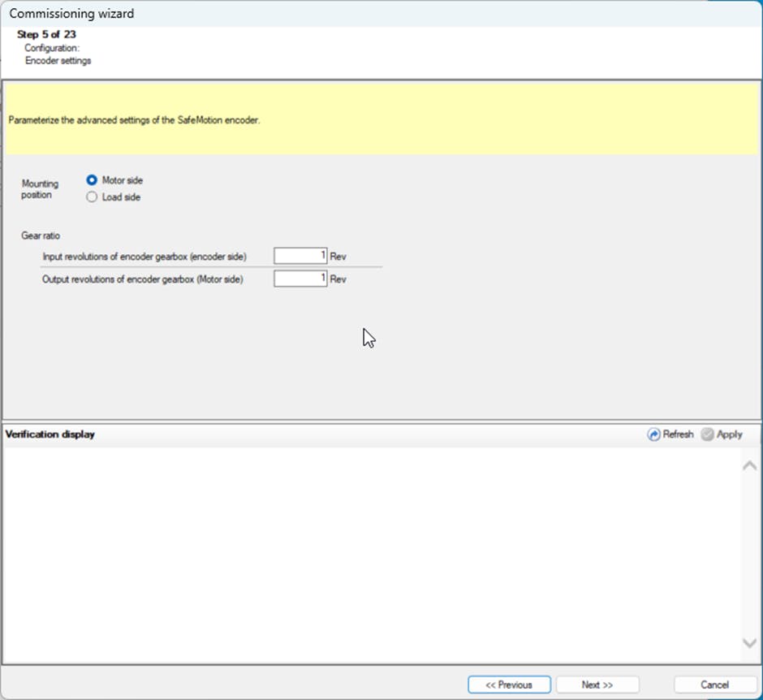Screen dimensions: 763x700
Task: Click the Step 5 of 23 heading
Action: point(47,35)
